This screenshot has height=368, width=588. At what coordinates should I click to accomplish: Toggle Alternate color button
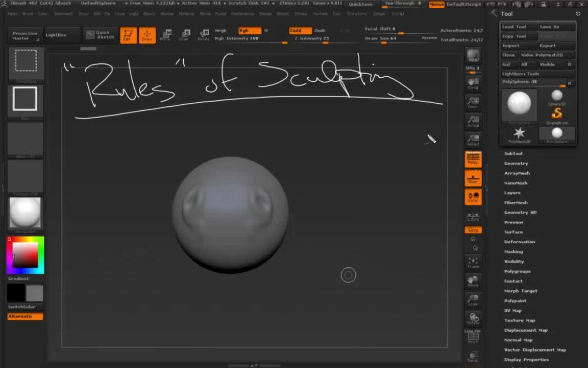[x=25, y=316]
